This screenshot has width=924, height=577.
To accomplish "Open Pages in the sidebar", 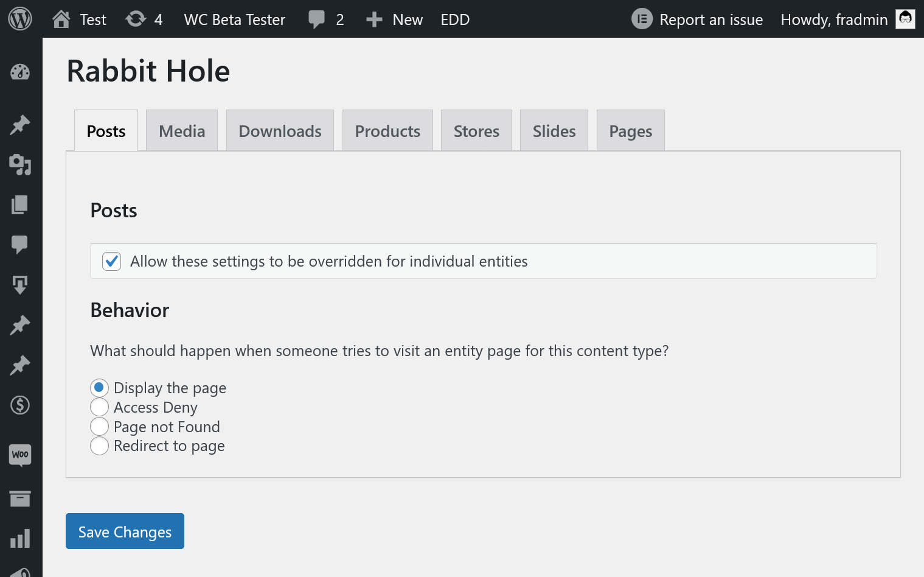I will coord(20,205).
